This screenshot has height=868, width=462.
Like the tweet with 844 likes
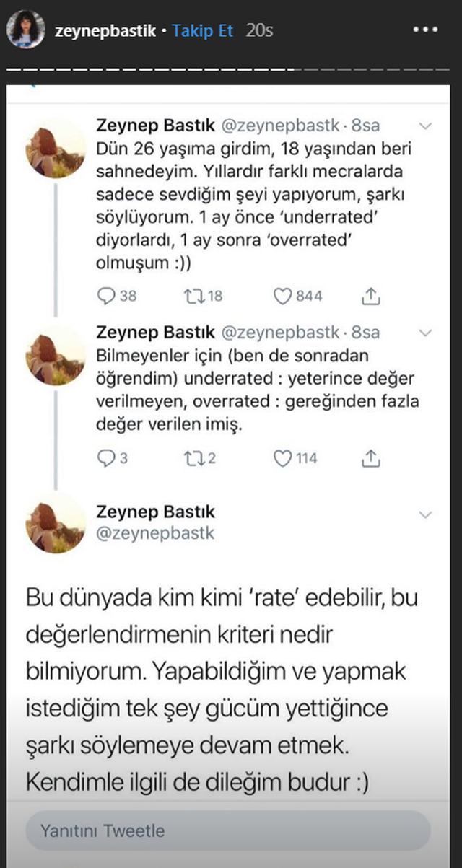click(x=283, y=296)
